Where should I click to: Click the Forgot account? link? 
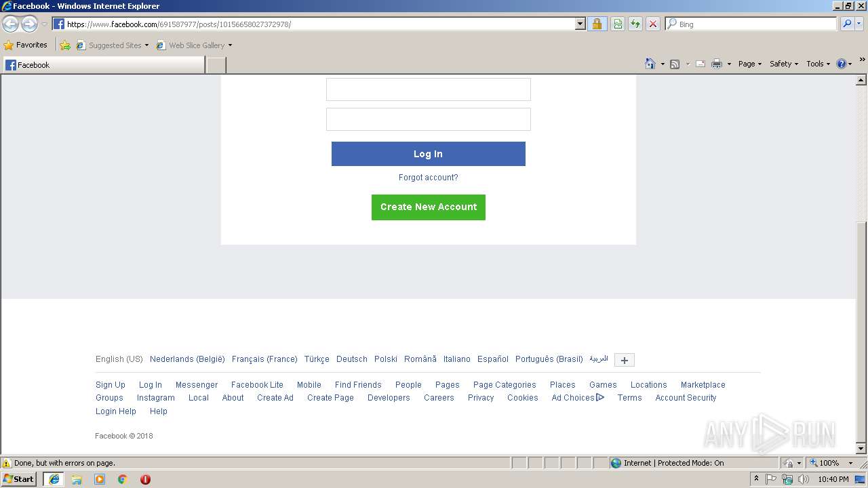coord(428,178)
